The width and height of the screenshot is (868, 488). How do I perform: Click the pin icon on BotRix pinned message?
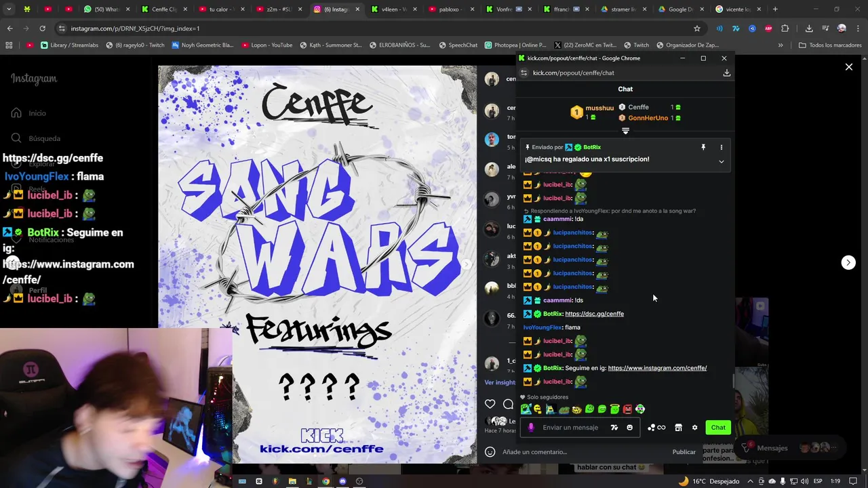[x=703, y=147]
